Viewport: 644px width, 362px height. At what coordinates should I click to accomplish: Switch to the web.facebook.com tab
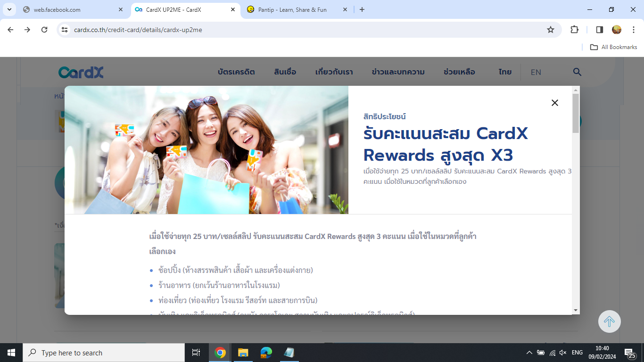click(x=73, y=9)
